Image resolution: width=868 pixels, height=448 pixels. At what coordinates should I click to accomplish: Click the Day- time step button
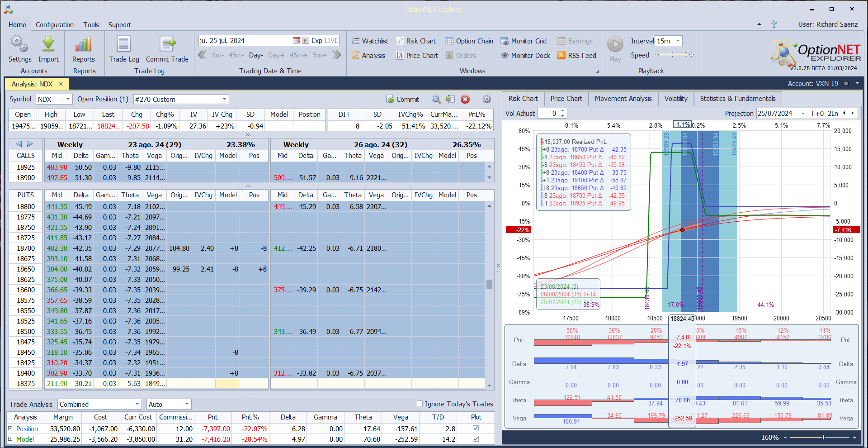256,55
